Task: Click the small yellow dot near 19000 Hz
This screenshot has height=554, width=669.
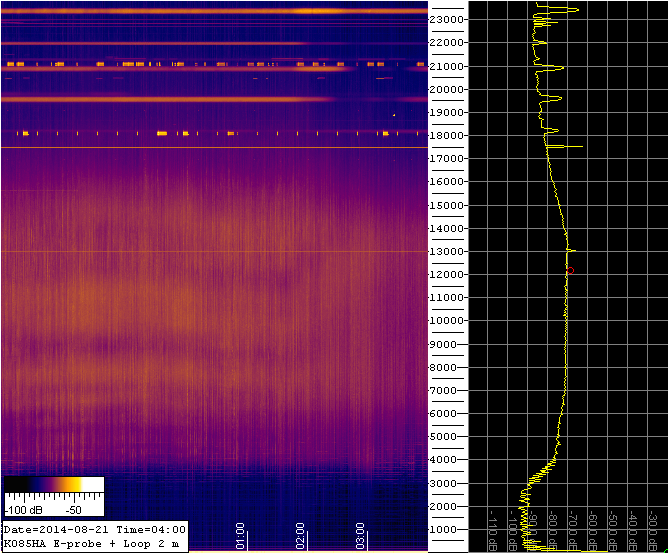Action: pos(393,115)
